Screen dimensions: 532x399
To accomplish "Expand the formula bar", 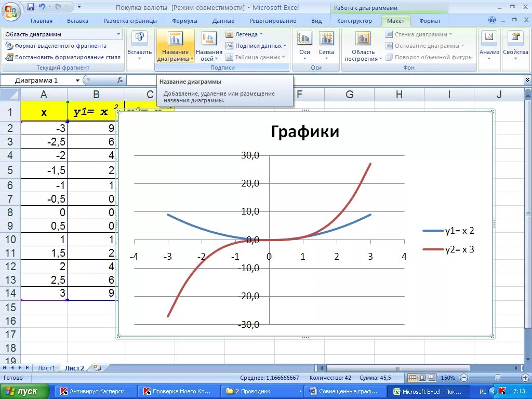I will coord(527,80).
